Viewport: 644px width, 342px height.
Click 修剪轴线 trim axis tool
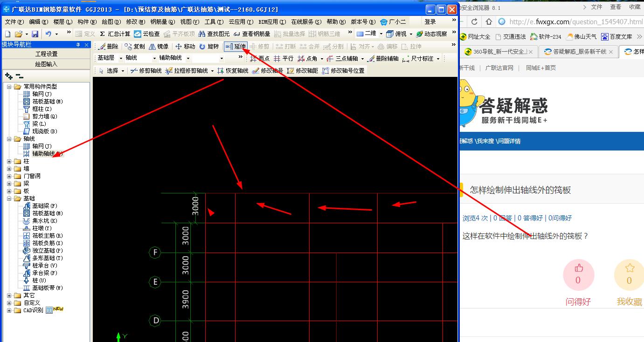pyautogui.click(x=146, y=71)
